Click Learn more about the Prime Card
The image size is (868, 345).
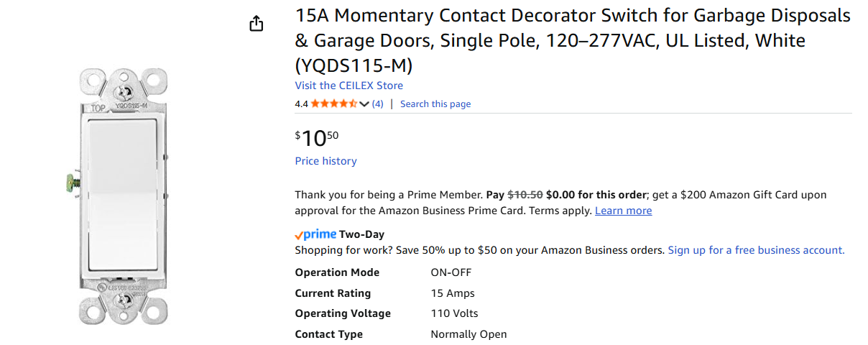coord(623,211)
